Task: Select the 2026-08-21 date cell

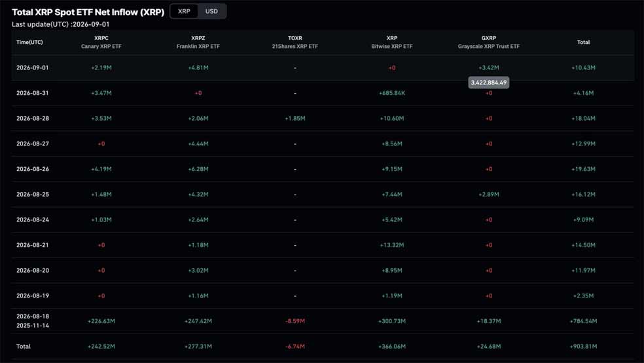Action: pos(33,245)
